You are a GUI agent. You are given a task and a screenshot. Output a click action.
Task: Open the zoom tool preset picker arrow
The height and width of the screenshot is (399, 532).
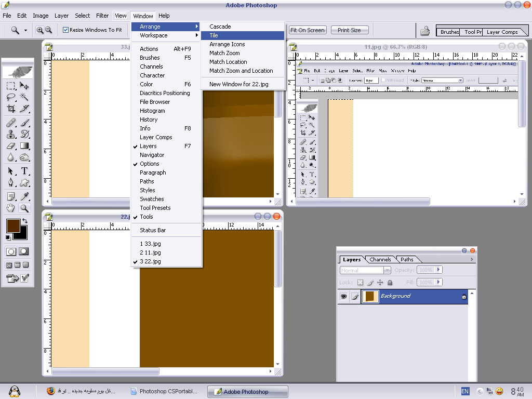pyautogui.click(x=25, y=30)
